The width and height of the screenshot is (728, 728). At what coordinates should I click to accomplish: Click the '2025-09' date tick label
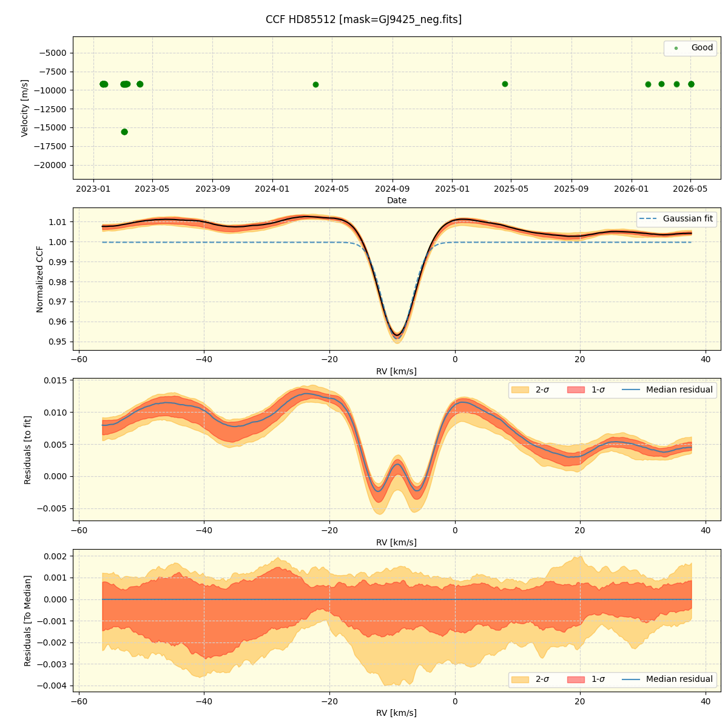[572, 189]
